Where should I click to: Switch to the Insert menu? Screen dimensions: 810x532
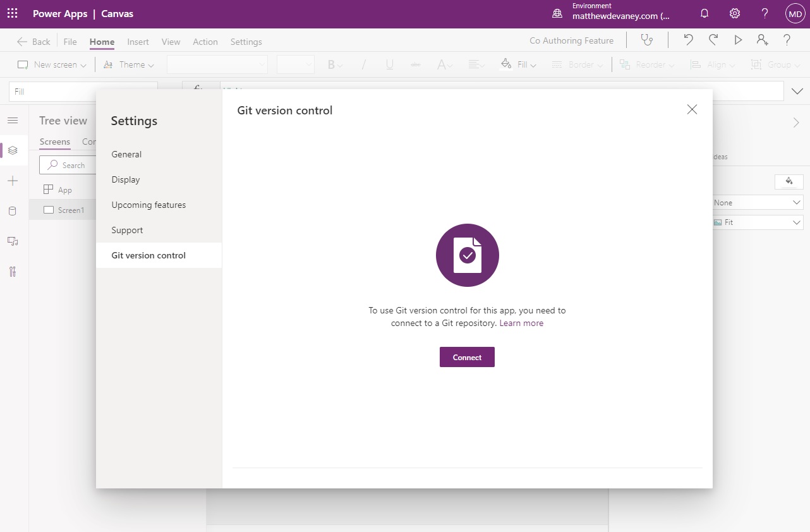click(x=138, y=42)
